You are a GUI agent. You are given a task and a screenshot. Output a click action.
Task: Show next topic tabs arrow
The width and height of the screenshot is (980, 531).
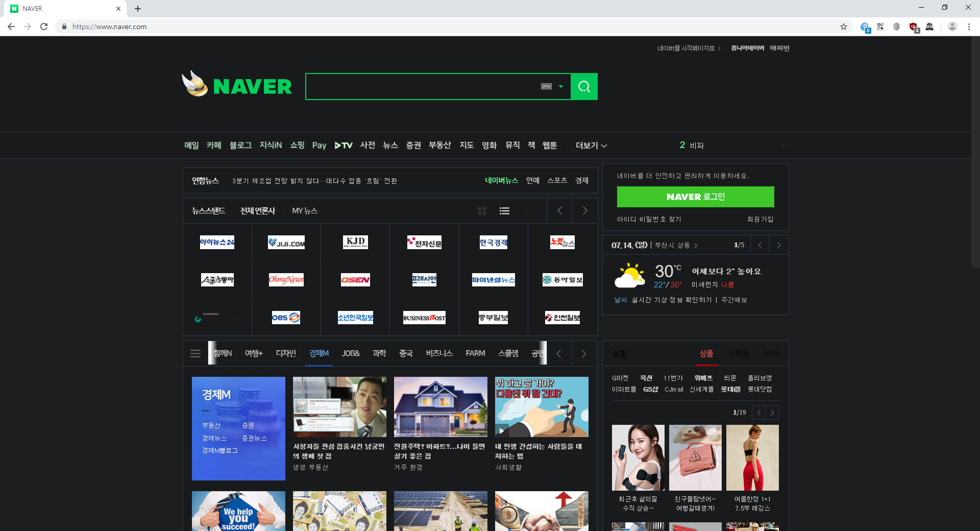pyautogui.click(x=584, y=353)
